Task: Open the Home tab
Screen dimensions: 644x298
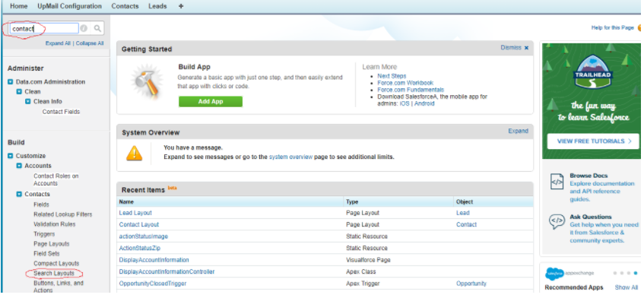Action: (x=19, y=6)
